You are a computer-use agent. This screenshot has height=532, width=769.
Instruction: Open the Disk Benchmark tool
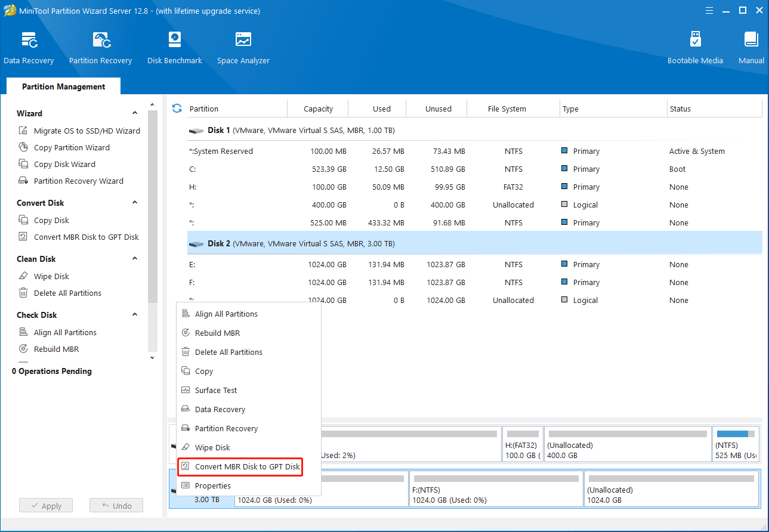(175, 48)
